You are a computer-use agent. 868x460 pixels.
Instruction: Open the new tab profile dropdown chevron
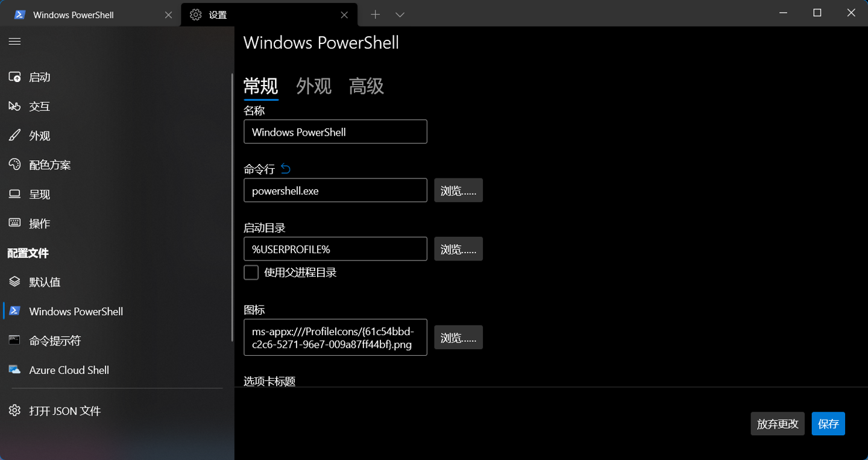400,14
